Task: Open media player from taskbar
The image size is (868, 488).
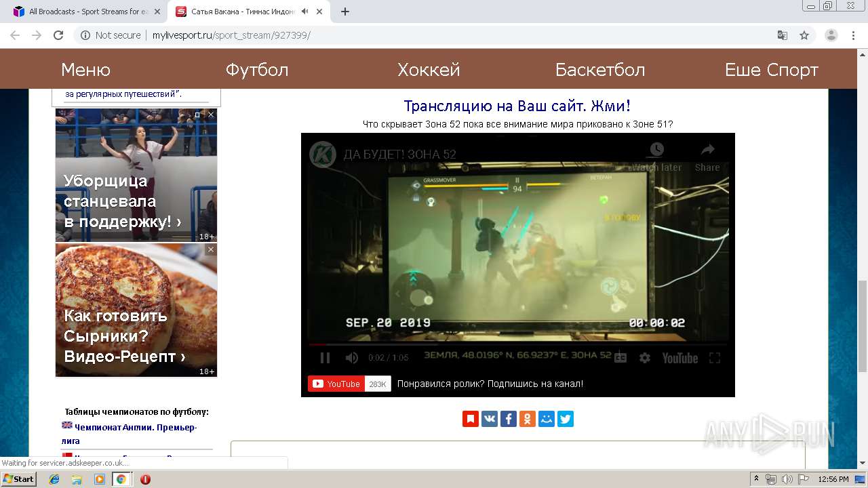Action: (100, 479)
